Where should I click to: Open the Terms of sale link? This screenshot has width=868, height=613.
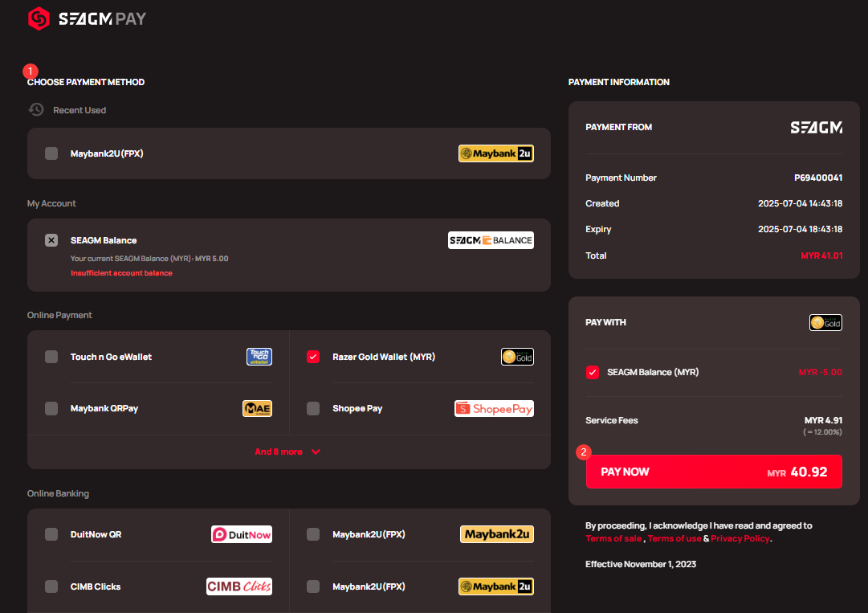pyautogui.click(x=613, y=539)
